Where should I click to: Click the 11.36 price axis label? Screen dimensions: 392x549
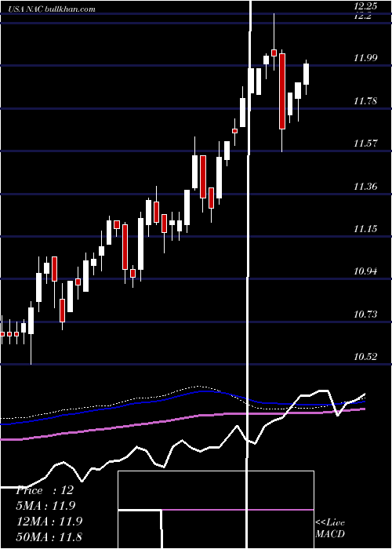click(x=365, y=187)
